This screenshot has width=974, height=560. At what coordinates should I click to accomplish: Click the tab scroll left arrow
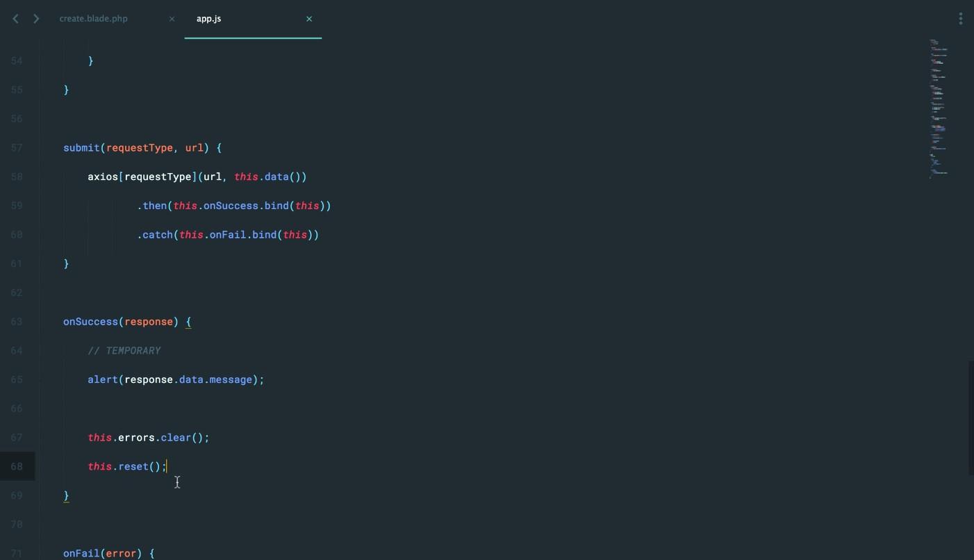coord(16,19)
